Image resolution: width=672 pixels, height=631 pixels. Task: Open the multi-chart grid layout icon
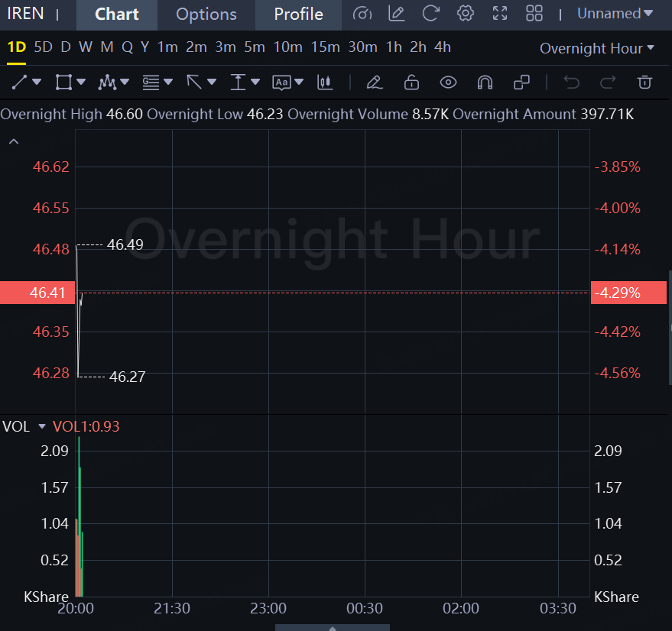(534, 14)
